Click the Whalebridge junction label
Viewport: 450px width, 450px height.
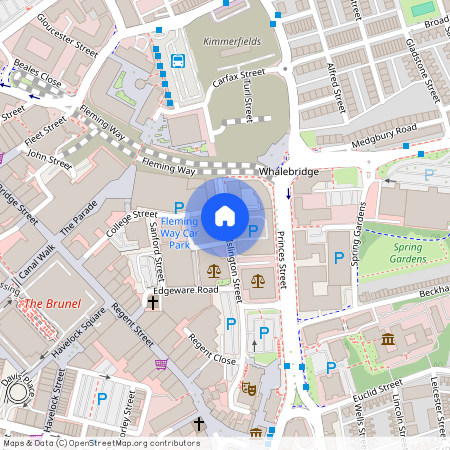point(289,172)
